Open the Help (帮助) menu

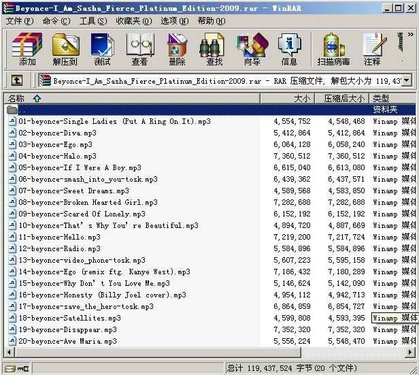pyautogui.click(x=211, y=22)
